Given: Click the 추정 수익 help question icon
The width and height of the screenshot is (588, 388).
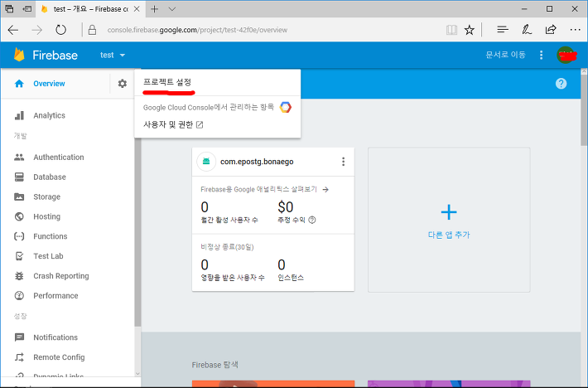Looking at the screenshot, I should [x=312, y=220].
